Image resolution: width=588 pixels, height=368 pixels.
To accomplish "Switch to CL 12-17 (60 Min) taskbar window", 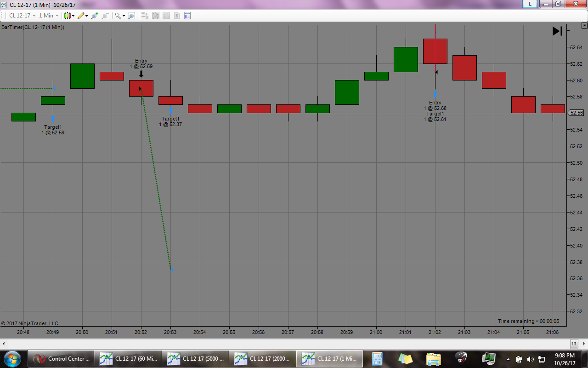I will tap(129, 359).
